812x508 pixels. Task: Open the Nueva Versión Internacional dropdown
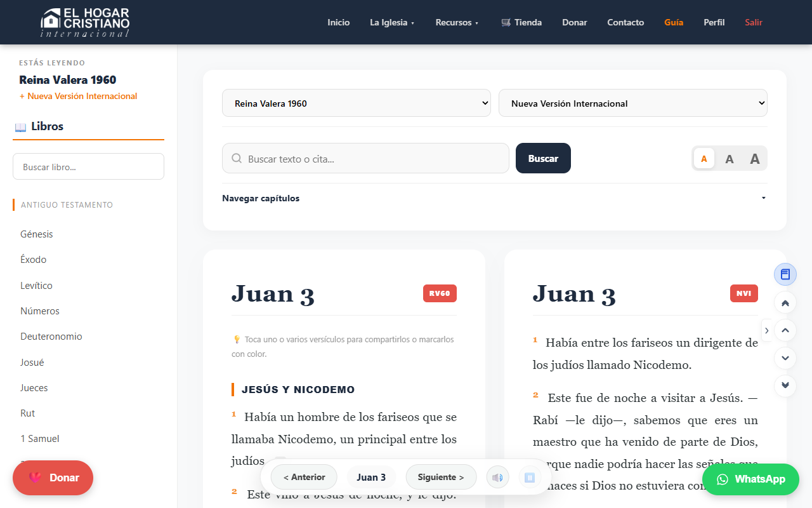point(633,103)
